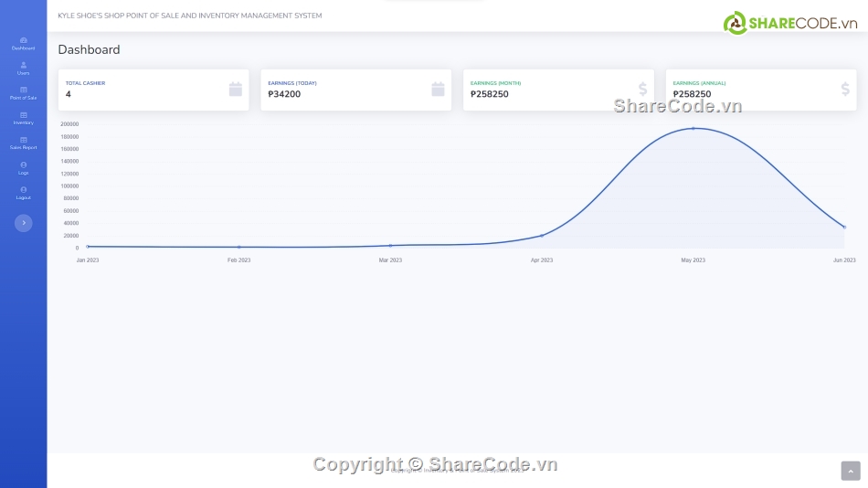Screen dimensions: 868x488
Task: Click the Mar 2023 chart data point
Action: [390, 245]
